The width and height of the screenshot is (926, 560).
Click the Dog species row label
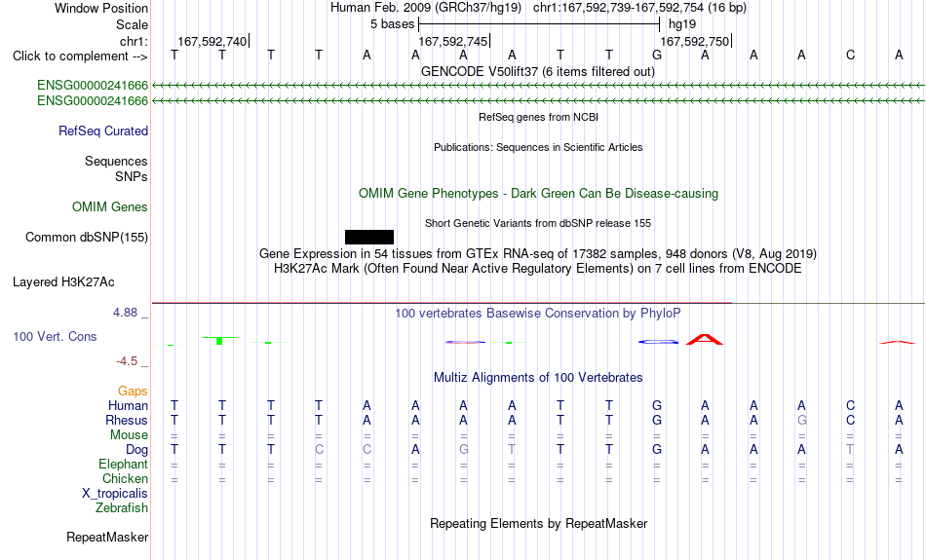pos(136,450)
